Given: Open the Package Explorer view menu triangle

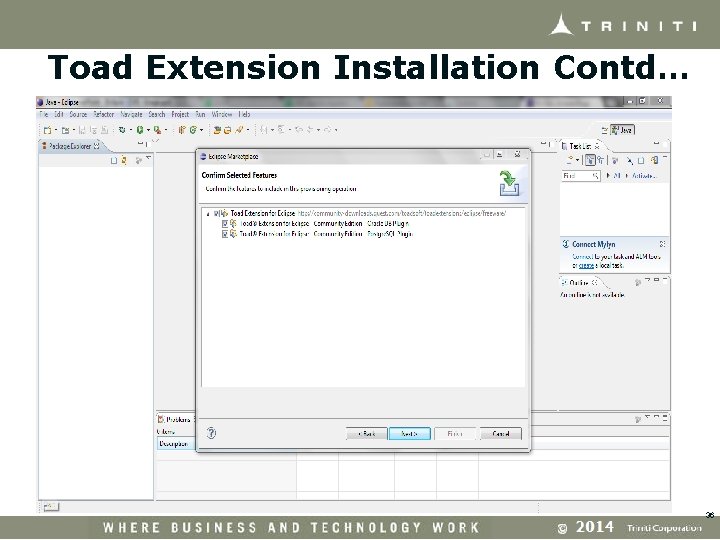Looking at the screenshot, I should [x=148, y=159].
